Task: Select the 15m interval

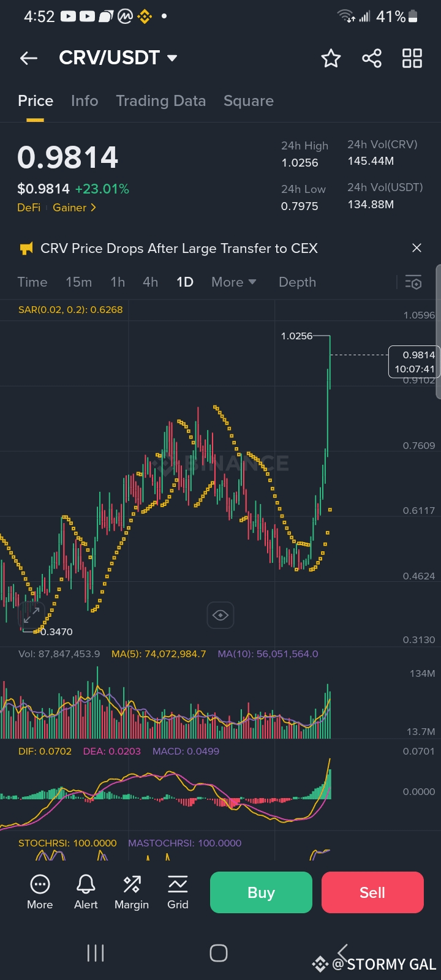Action: click(x=79, y=282)
